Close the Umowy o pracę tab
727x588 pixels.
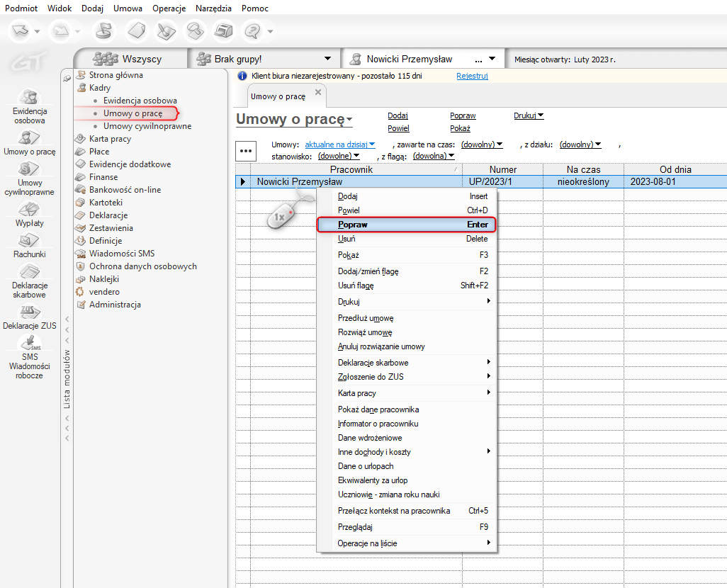pyautogui.click(x=317, y=93)
